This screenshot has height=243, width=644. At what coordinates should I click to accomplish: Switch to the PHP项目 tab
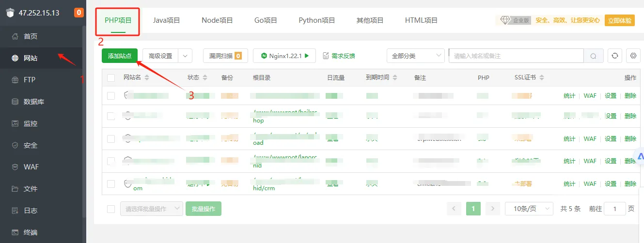point(118,20)
